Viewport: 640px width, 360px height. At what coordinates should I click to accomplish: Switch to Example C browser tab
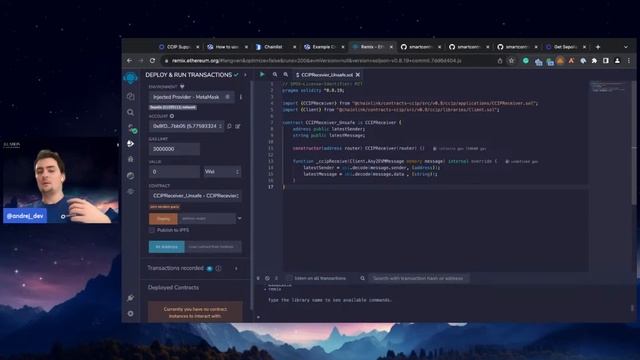coord(324,47)
